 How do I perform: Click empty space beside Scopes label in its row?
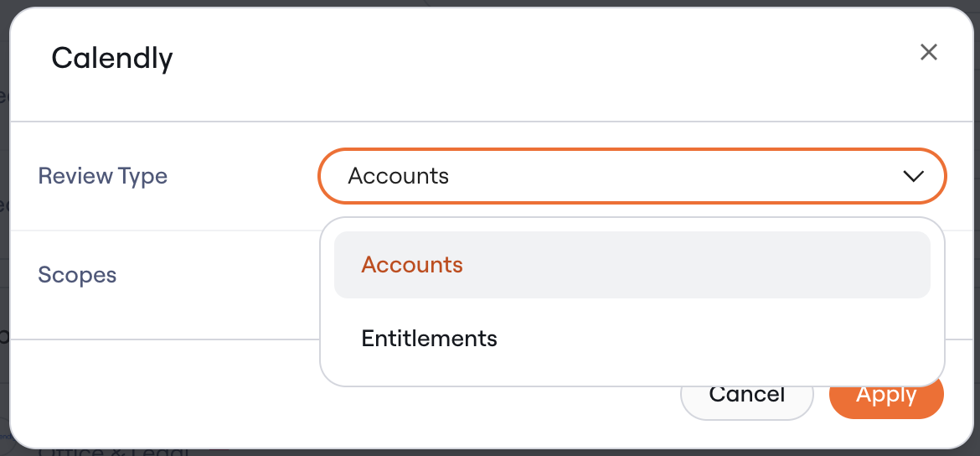click(x=219, y=275)
